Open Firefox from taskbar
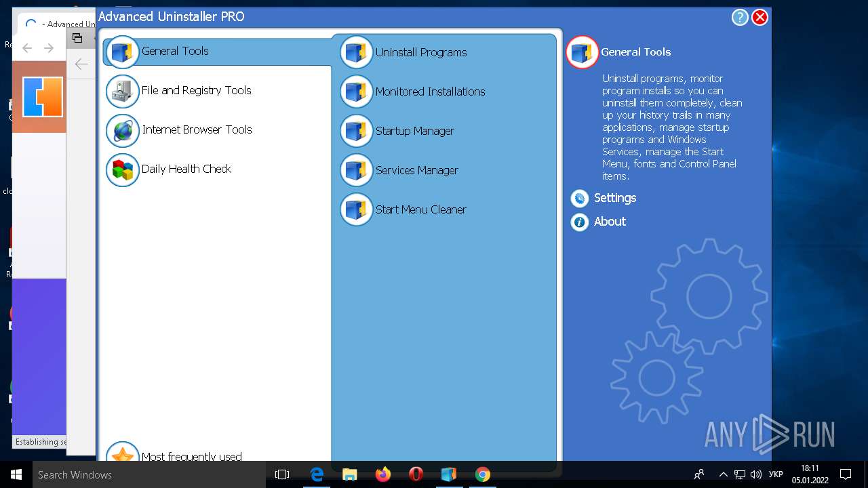Screen dimensions: 868x488 (x=383, y=474)
